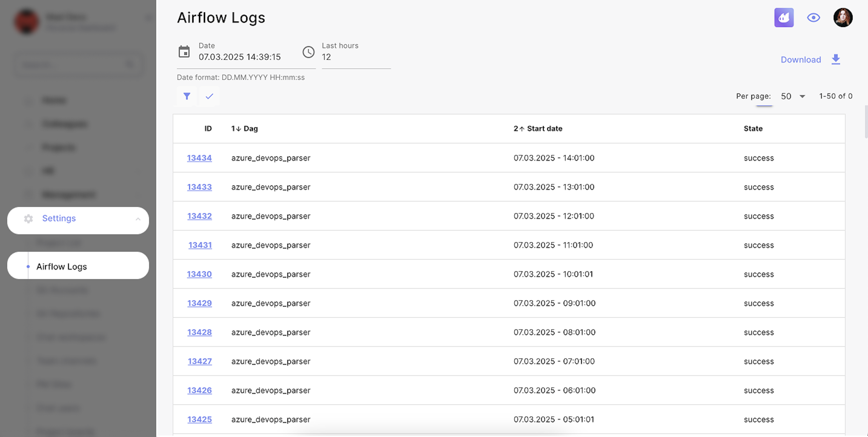Click the Download link
This screenshot has height=437, width=868.
(801, 60)
